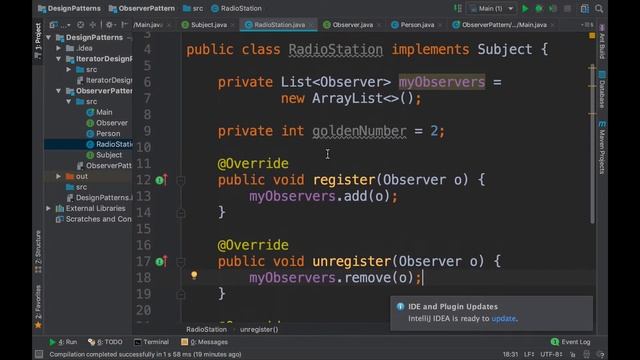
Task: Open Structure tool window on left sidebar
Action: (x=38, y=252)
